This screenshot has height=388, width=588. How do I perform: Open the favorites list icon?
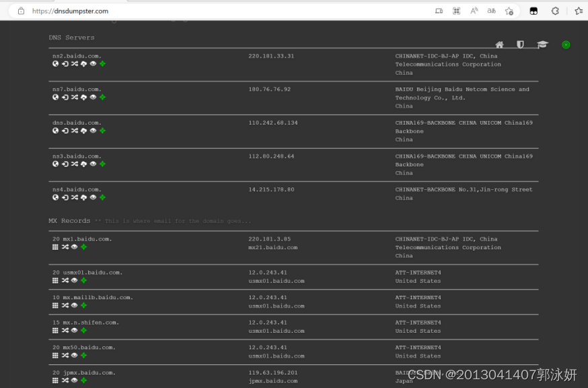click(579, 11)
